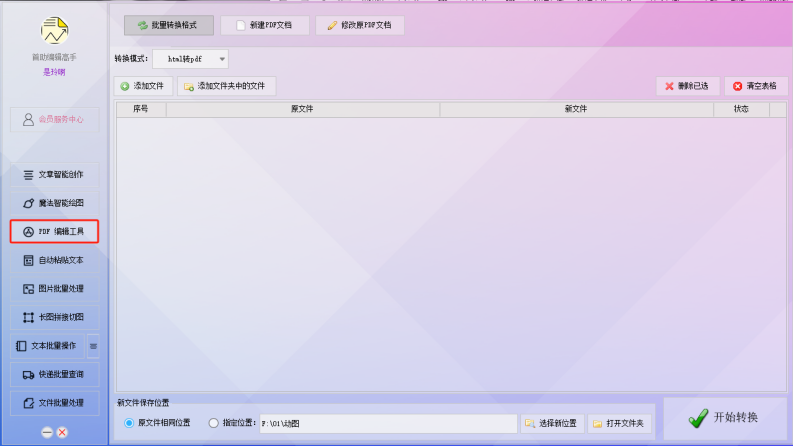Click 清空表格 button

pos(756,86)
